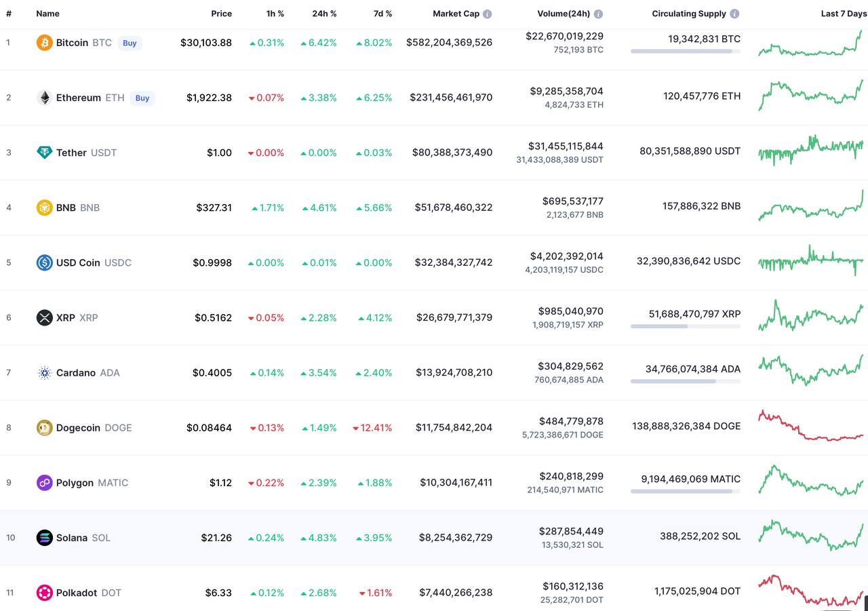Click the Ethereum diamond logo icon
Viewport: 868px width, 611px height.
tap(44, 98)
